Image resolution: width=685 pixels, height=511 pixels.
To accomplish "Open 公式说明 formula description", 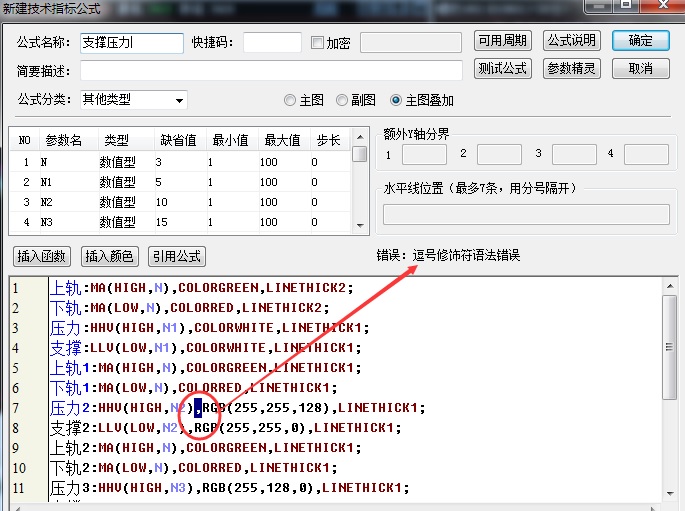I will [571, 41].
